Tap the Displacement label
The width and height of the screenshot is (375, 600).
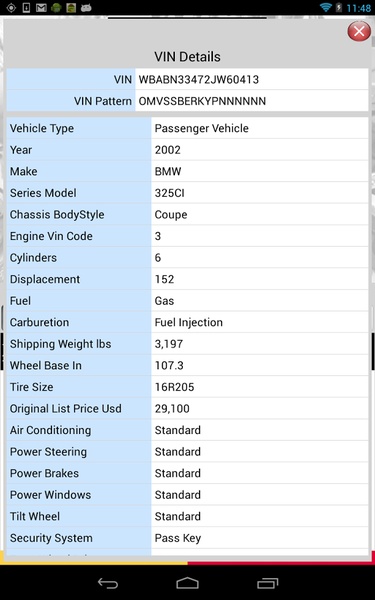point(45,279)
